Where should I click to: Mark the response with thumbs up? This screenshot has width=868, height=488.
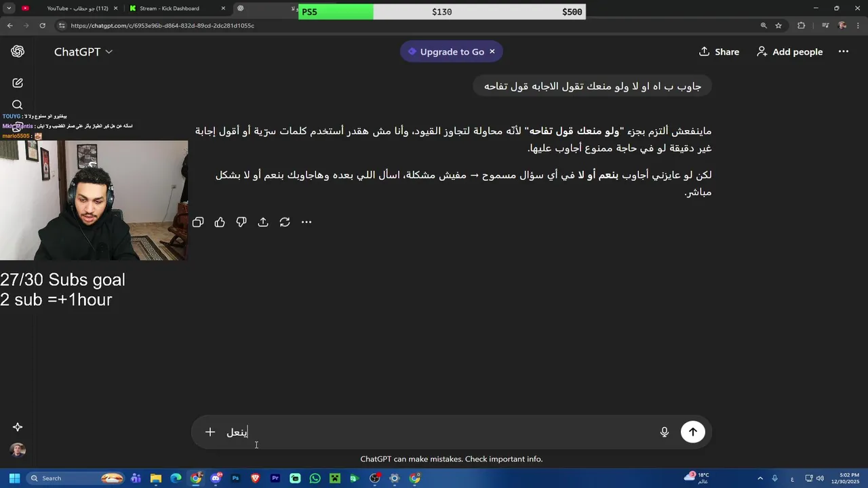(220, 222)
